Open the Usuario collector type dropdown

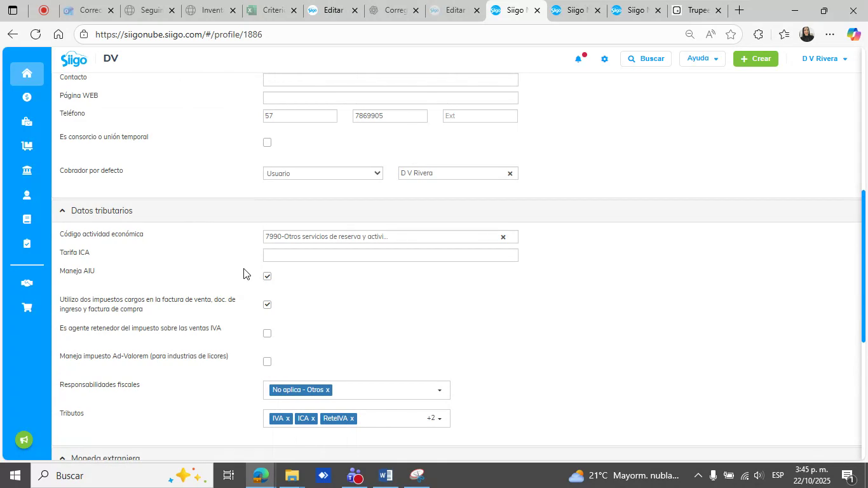pos(323,173)
